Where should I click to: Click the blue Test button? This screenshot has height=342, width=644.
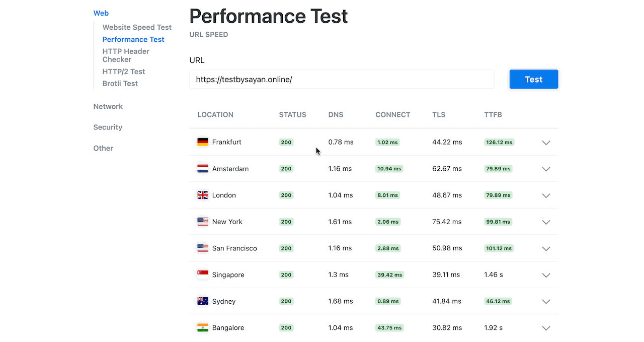533,79
